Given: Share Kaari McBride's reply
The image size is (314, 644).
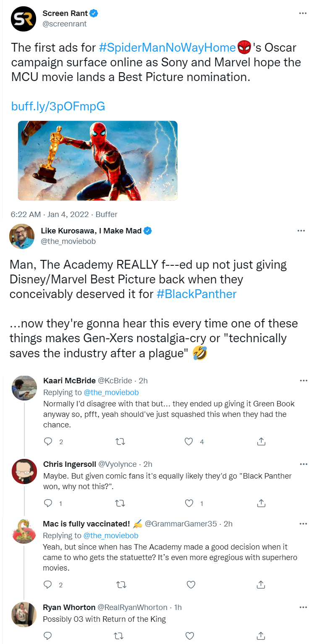Looking at the screenshot, I should click(x=261, y=442).
